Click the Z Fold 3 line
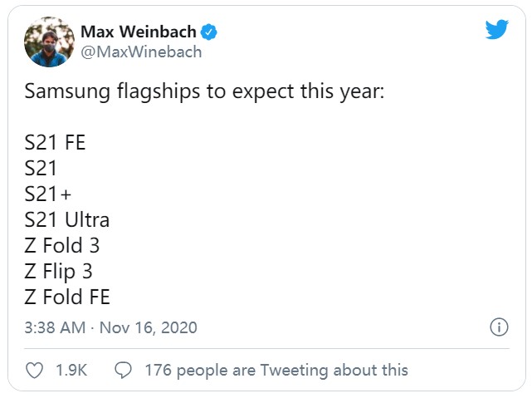The image size is (532, 403). point(62,245)
